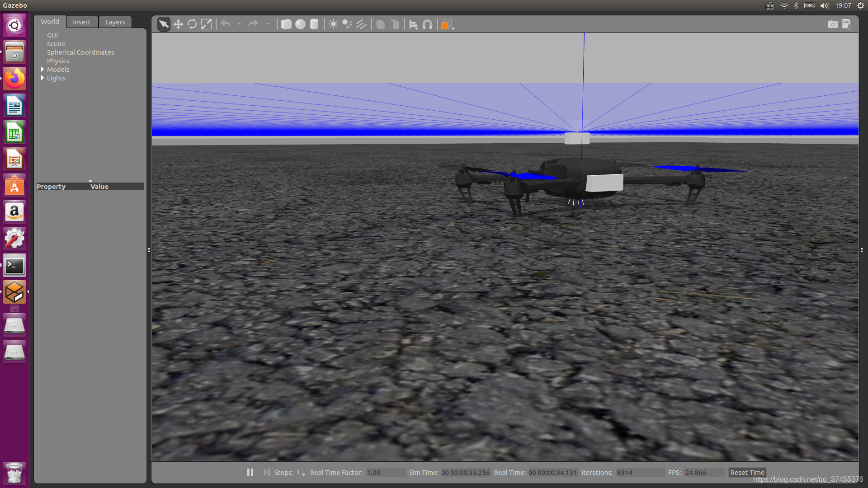
Task: Open Ubuntu Software Center from dock
Action: (14, 185)
